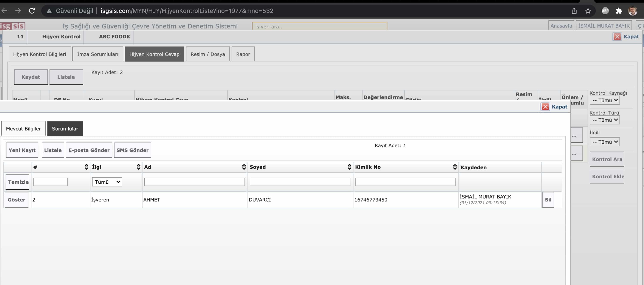This screenshot has width=644, height=285.
Task: Open the extensions puzzle icon
Action: [x=619, y=11]
